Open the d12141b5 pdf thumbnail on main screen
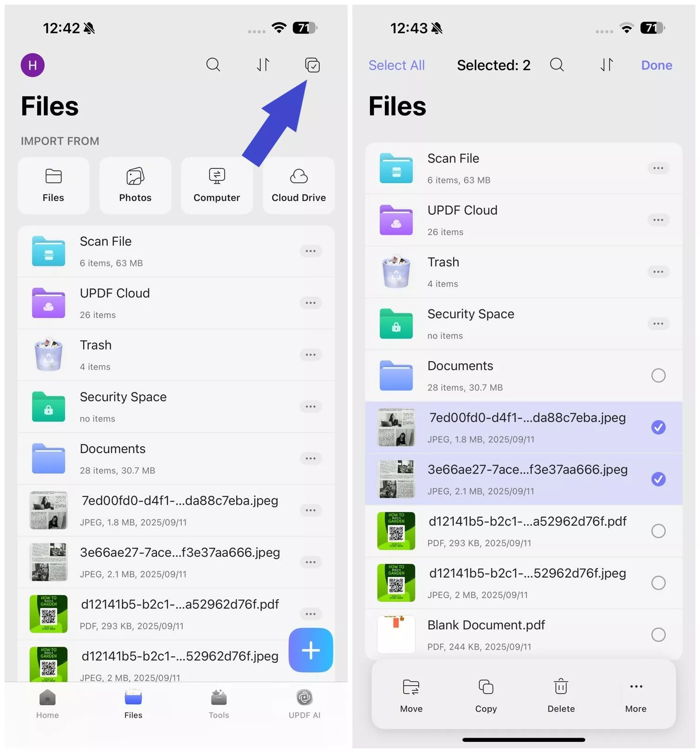The width and height of the screenshot is (700, 753). click(48, 614)
